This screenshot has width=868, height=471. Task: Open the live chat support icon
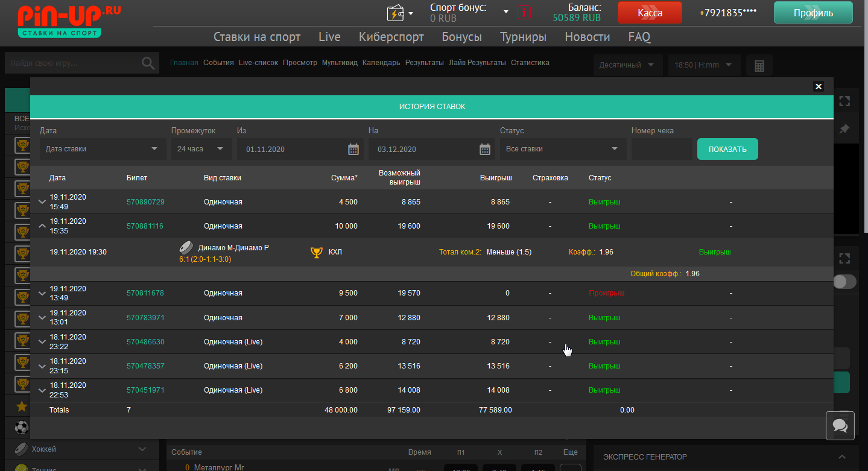840,425
